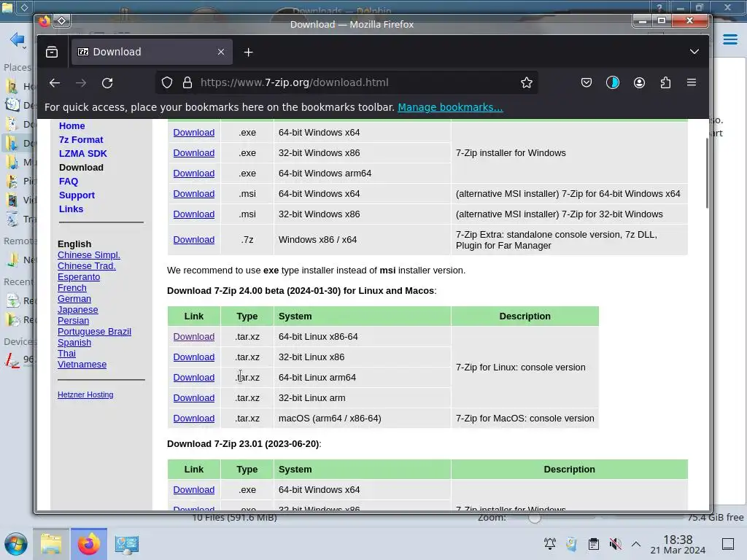Open the Support sidebar link

(77, 195)
